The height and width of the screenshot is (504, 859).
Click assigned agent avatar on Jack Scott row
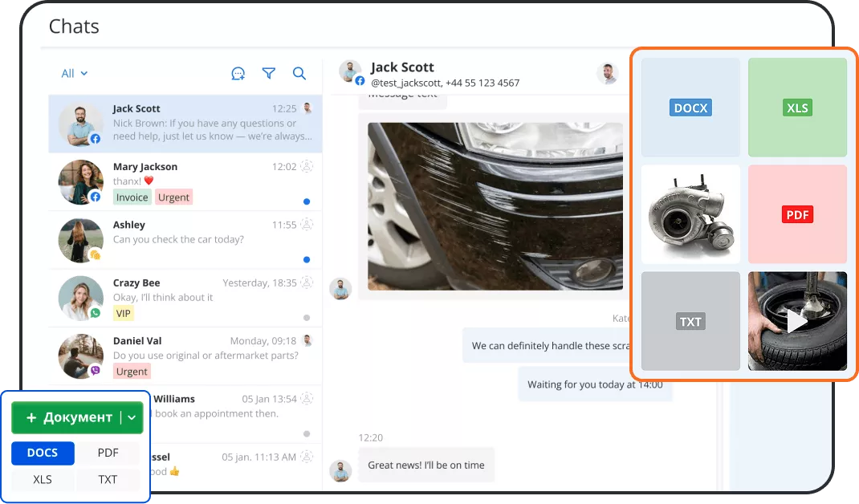[x=307, y=108]
